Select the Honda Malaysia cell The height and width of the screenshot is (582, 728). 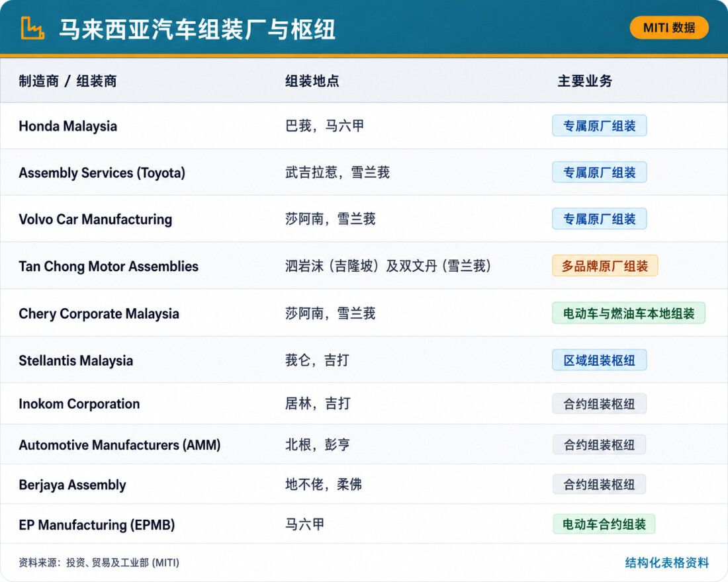(68, 126)
